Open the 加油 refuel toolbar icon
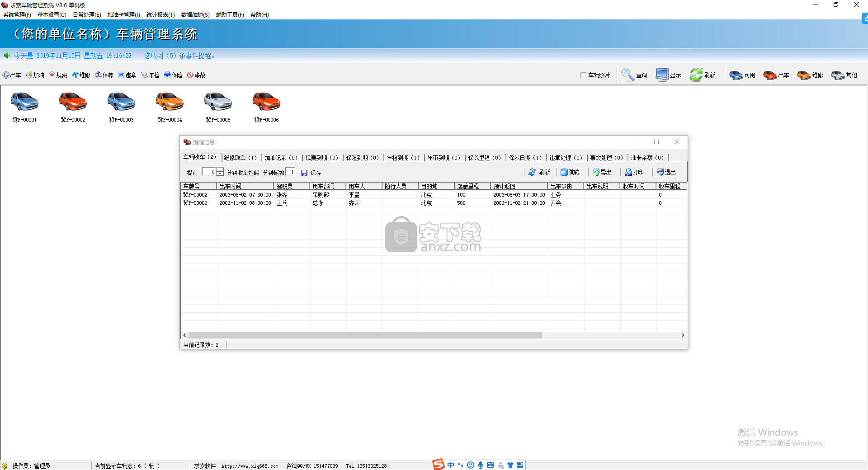868x470 pixels. point(35,75)
